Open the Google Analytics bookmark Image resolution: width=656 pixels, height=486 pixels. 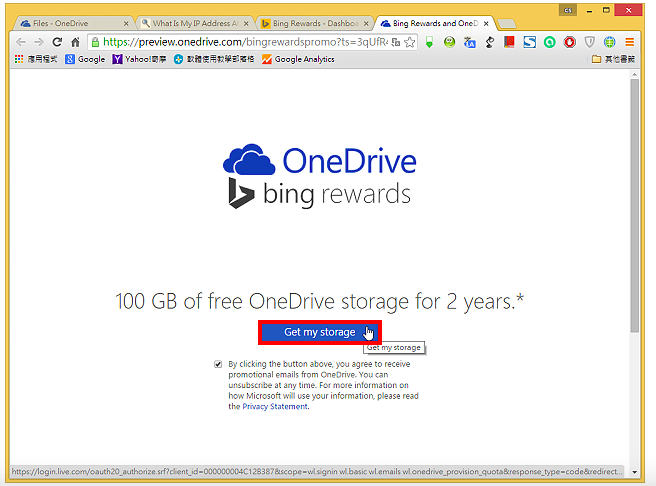pyautogui.click(x=298, y=59)
